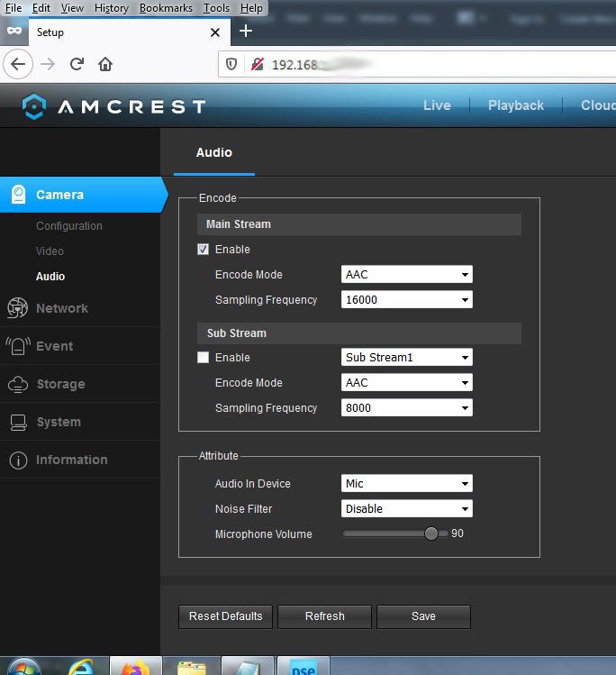Image resolution: width=616 pixels, height=675 pixels.
Task: Open a new browser tab with plus
Action: pos(246,31)
